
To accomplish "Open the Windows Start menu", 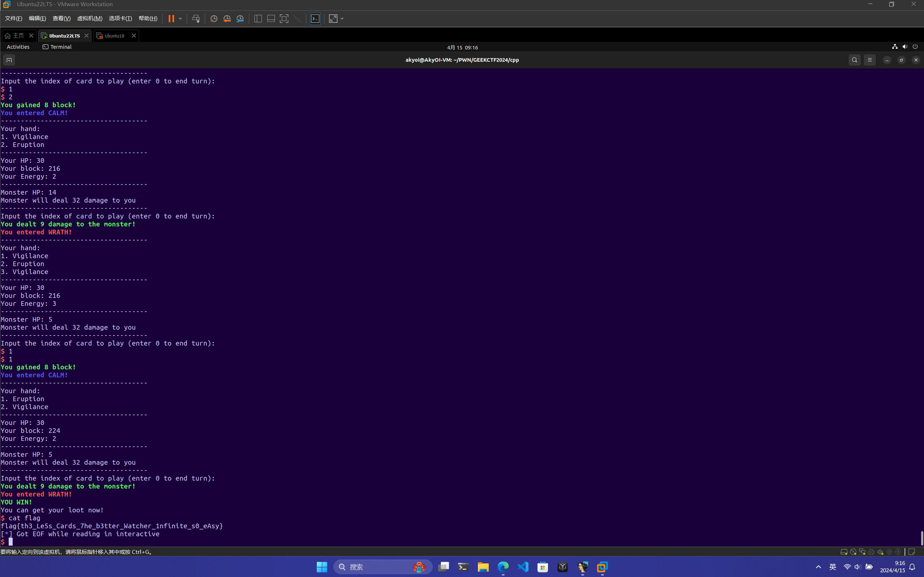I will [x=322, y=567].
